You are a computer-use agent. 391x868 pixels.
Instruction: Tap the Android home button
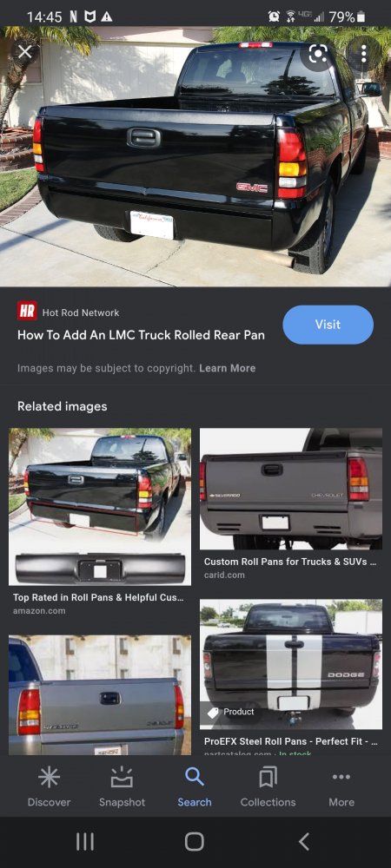195,842
